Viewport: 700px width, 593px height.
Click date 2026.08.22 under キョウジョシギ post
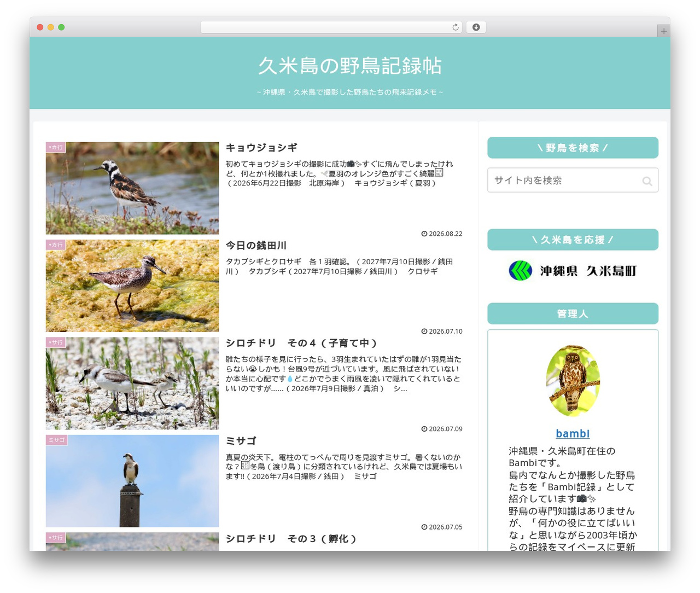pyautogui.click(x=442, y=234)
